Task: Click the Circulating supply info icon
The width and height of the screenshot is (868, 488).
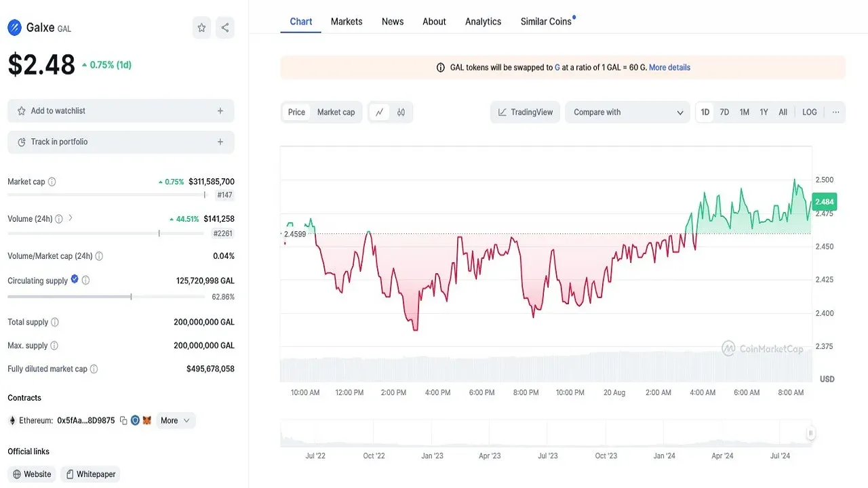Action: click(x=85, y=281)
